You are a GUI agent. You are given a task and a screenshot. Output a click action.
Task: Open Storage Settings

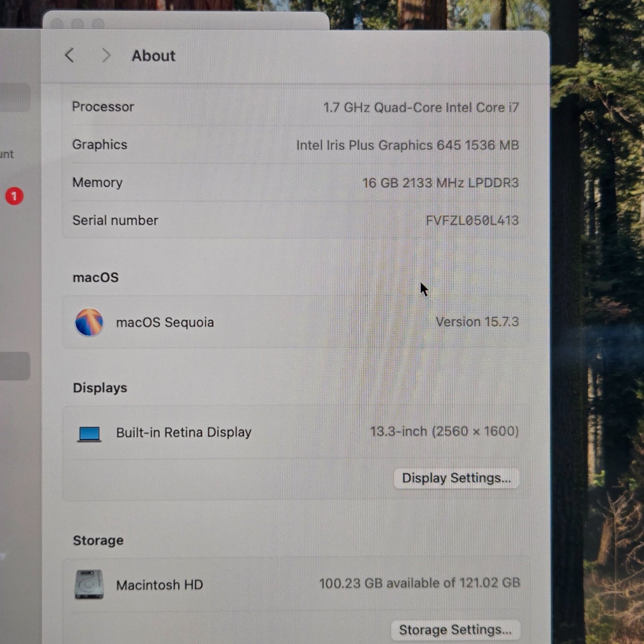pyautogui.click(x=455, y=630)
